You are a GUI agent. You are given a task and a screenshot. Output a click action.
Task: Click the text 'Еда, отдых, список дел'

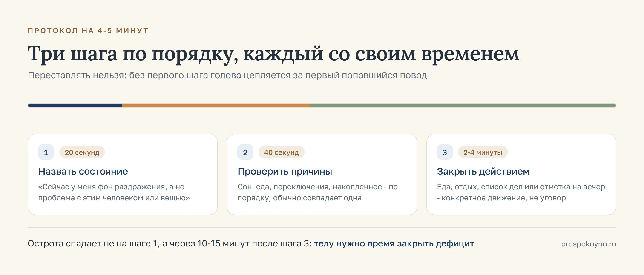(x=521, y=192)
